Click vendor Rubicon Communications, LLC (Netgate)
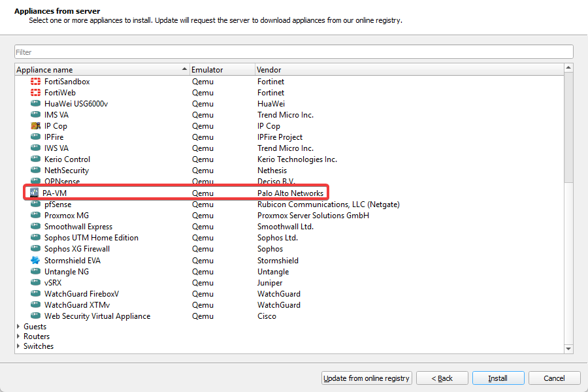This screenshot has width=588, height=392. 329,204
